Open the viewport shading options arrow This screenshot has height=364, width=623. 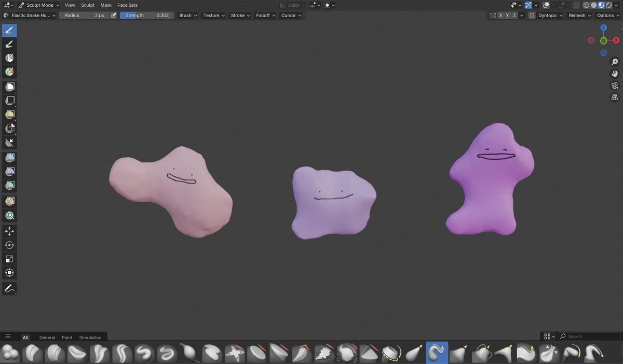tap(617, 5)
